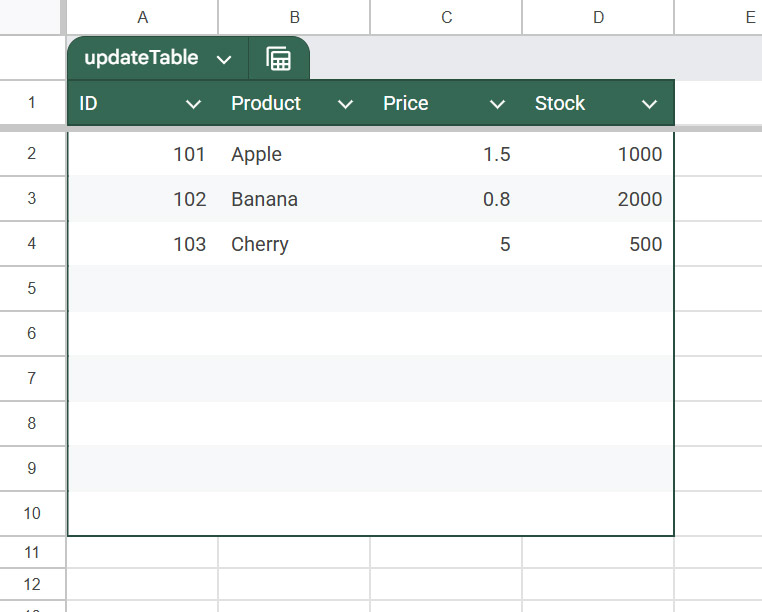762x612 pixels.
Task: Select column A header
Action: click(142, 17)
